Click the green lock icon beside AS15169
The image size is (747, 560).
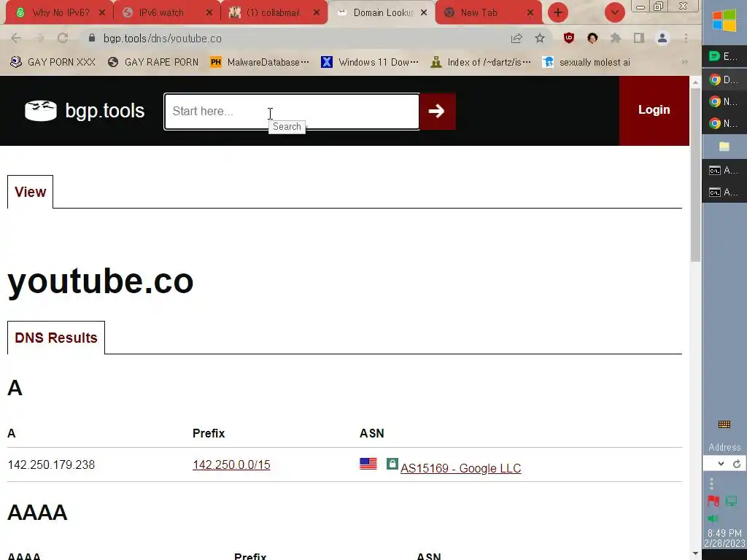pyautogui.click(x=392, y=463)
